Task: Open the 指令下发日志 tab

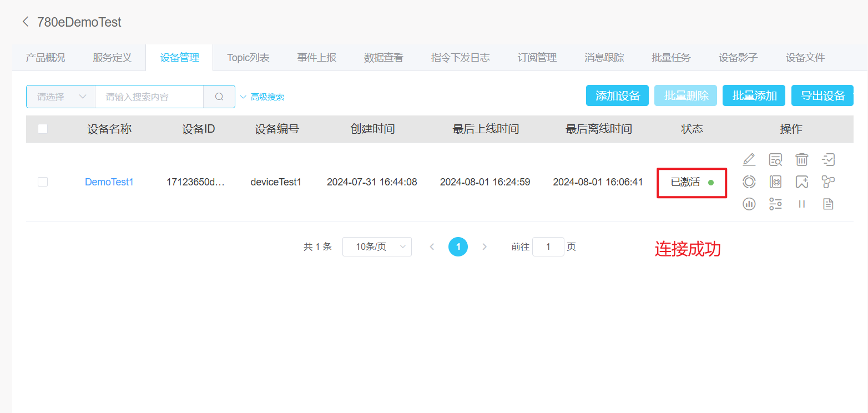Action: tap(461, 58)
